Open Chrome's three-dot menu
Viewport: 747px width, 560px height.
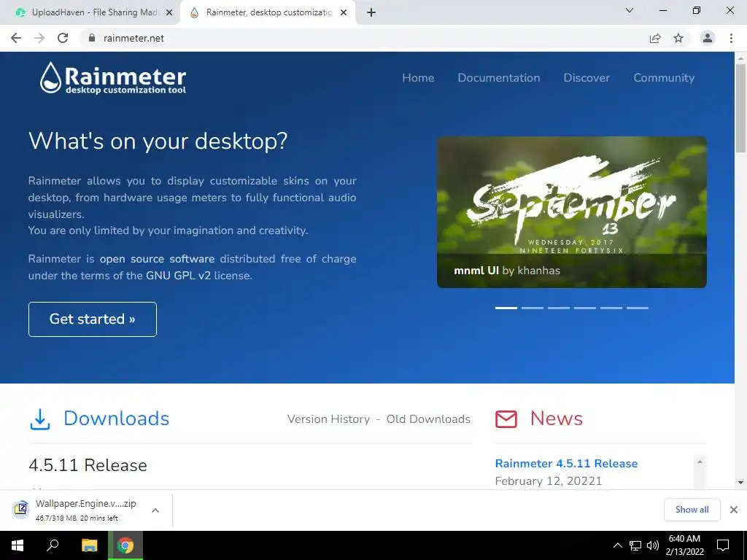[731, 38]
